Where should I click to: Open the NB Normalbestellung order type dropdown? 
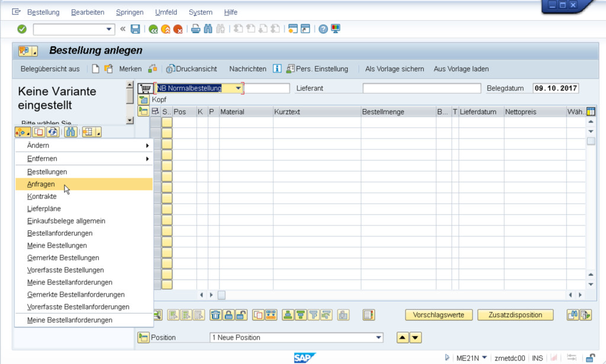tap(238, 88)
